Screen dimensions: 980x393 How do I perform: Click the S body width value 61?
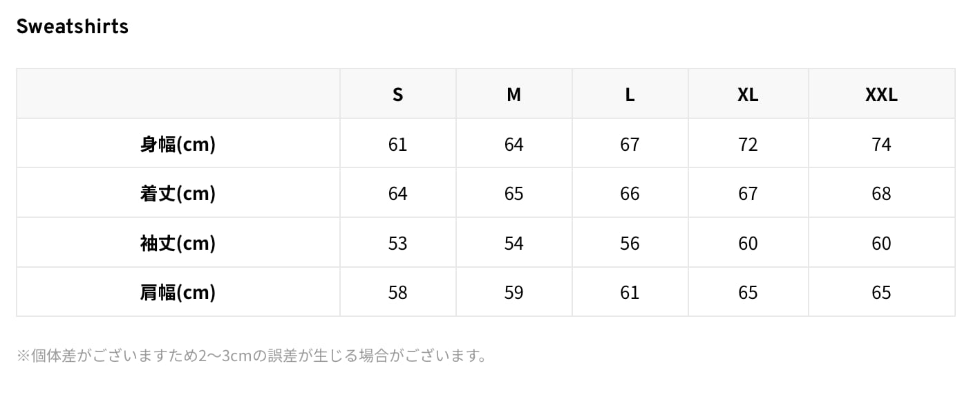pos(397,145)
